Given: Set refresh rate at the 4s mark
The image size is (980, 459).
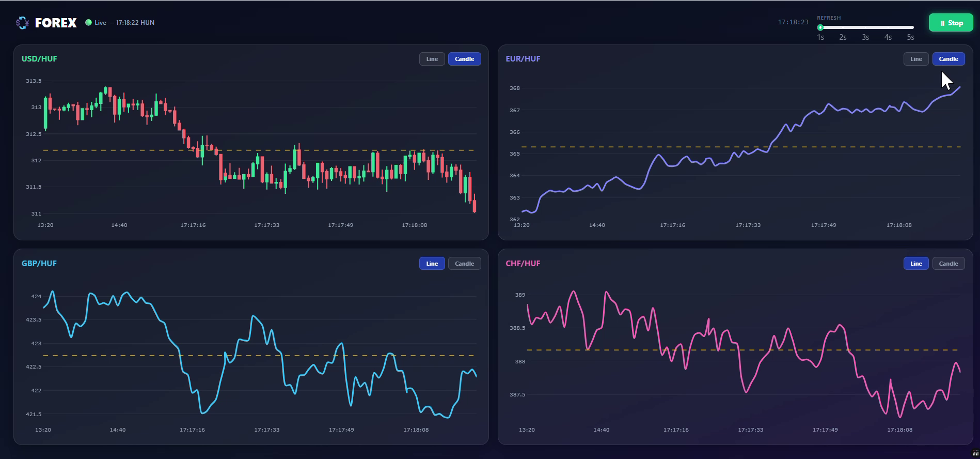Looking at the screenshot, I should tap(888, 37).
